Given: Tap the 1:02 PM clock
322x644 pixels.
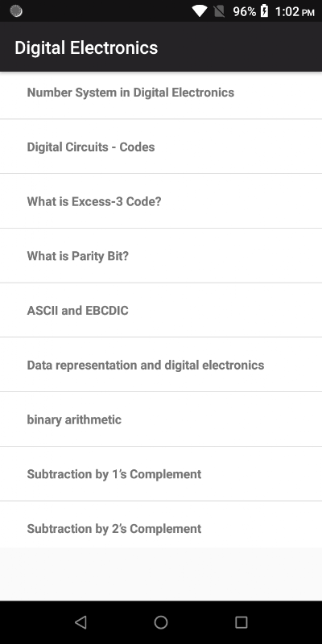Looking at the screenshot, I should click(x=295, y=11).
